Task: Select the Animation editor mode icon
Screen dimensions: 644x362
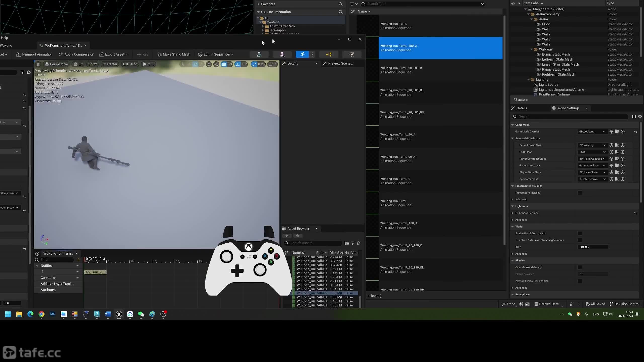Action: click(302, 54)
